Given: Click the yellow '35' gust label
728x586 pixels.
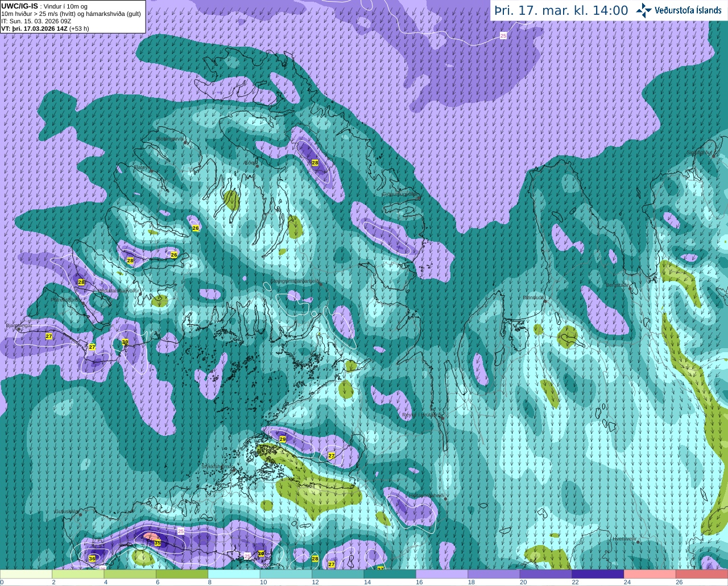Looking at the screenshot, I should point(158,543).
